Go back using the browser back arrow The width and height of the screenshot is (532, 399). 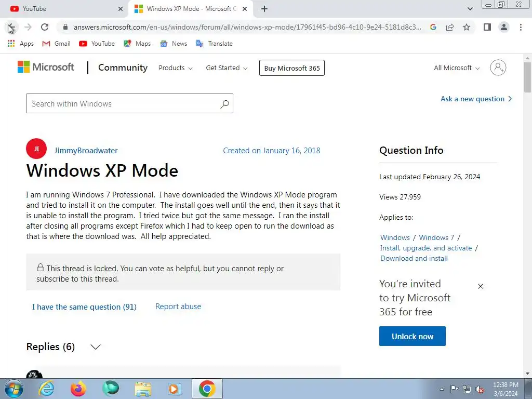click(11, 27)
